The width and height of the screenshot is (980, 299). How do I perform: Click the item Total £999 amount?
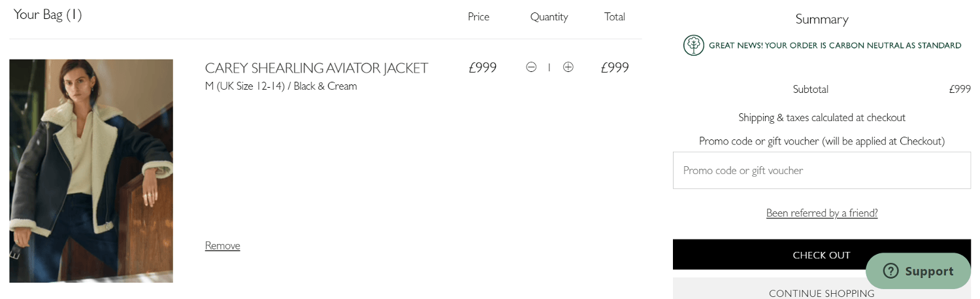[615, 67]
